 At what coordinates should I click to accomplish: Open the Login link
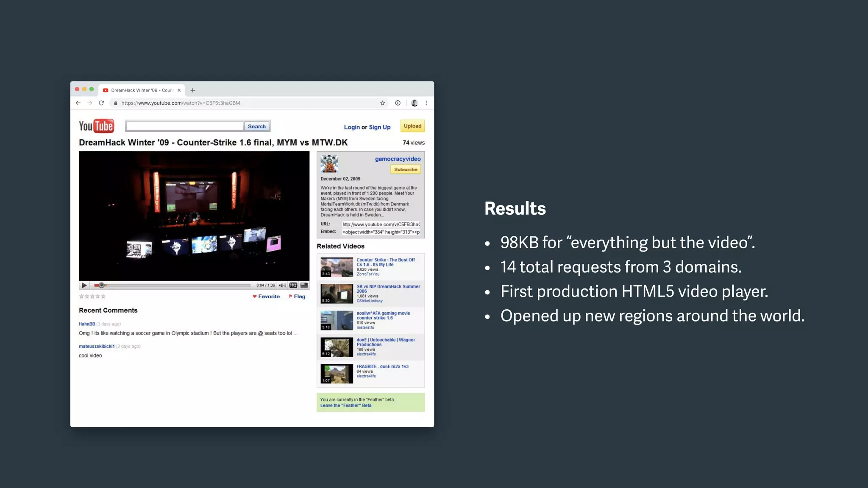[352, 127]
